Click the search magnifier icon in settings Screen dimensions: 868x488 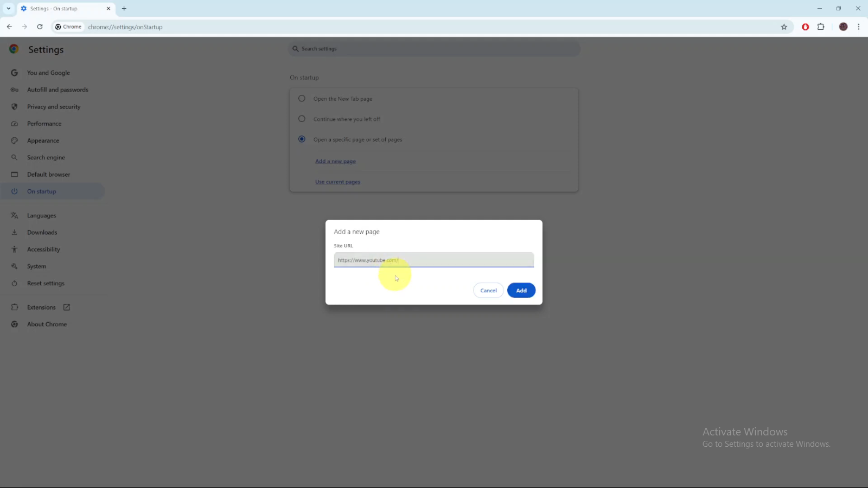tap(295, 49)
